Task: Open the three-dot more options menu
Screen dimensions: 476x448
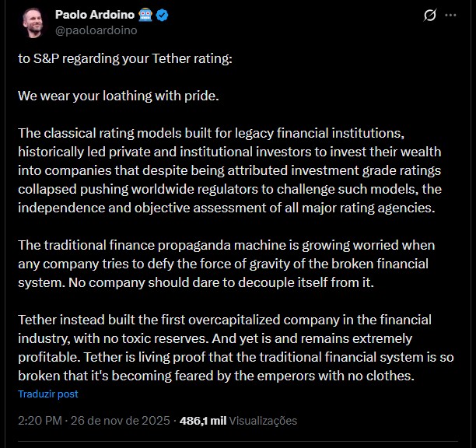Action: coord(451,16)
